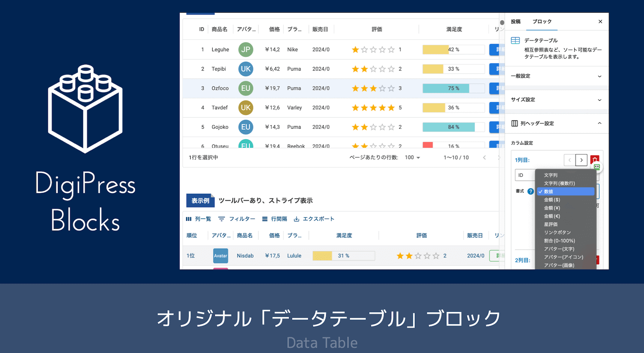Image resolution: width=644 pixels, height=353 pixels.
Task: Open rows-per-page dropdown showing 100
Action: click(412, 157)
